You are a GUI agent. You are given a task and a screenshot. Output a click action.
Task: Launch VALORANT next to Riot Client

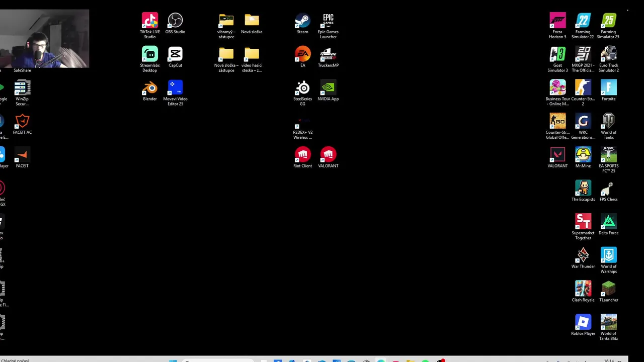[x=328, y=155]
